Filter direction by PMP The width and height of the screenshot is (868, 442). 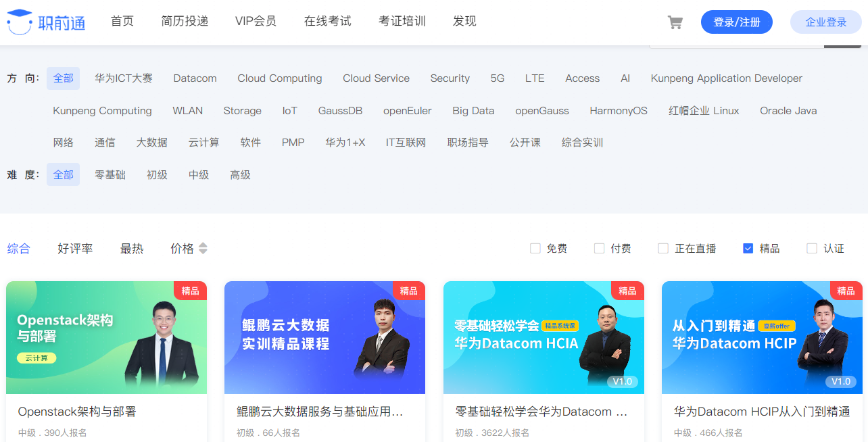293,143
